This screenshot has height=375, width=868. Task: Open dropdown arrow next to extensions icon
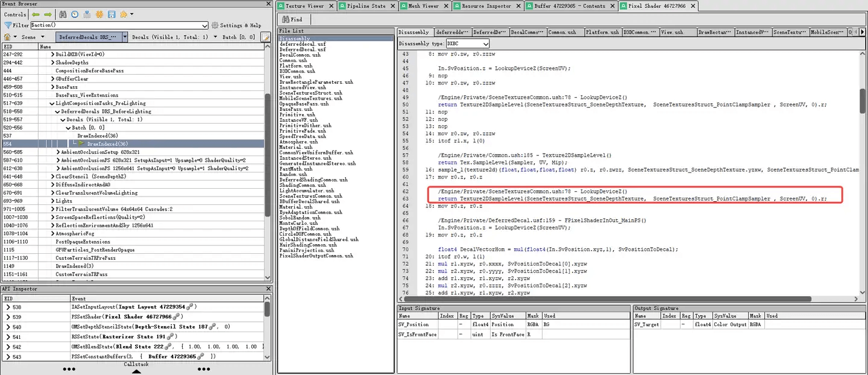coord(132,14)
